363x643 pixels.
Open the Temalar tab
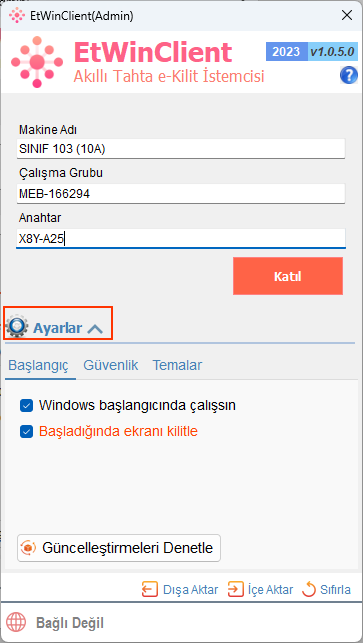[177, 365]
